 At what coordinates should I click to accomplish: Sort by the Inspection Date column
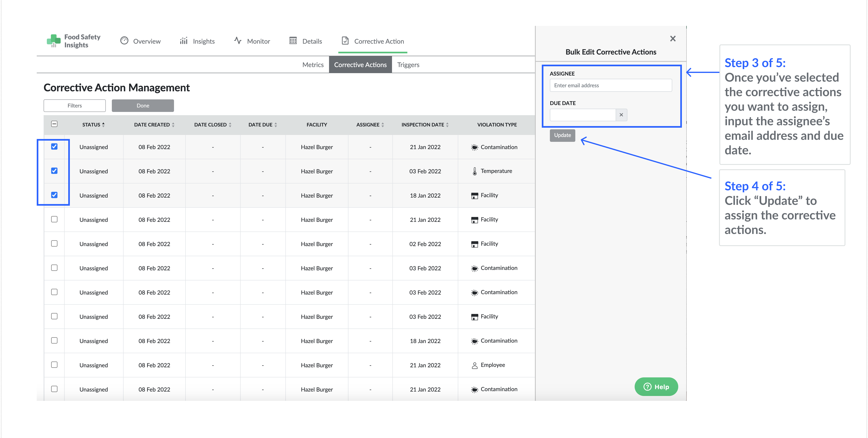point(447,125)
